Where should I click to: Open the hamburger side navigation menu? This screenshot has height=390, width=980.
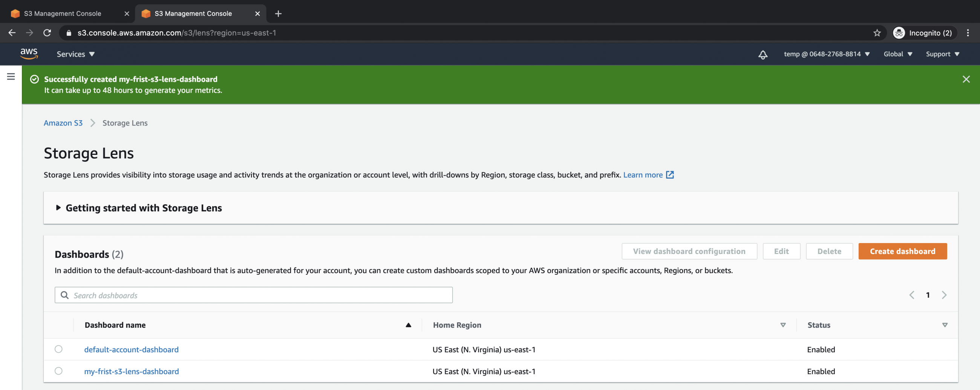[11, 76]
